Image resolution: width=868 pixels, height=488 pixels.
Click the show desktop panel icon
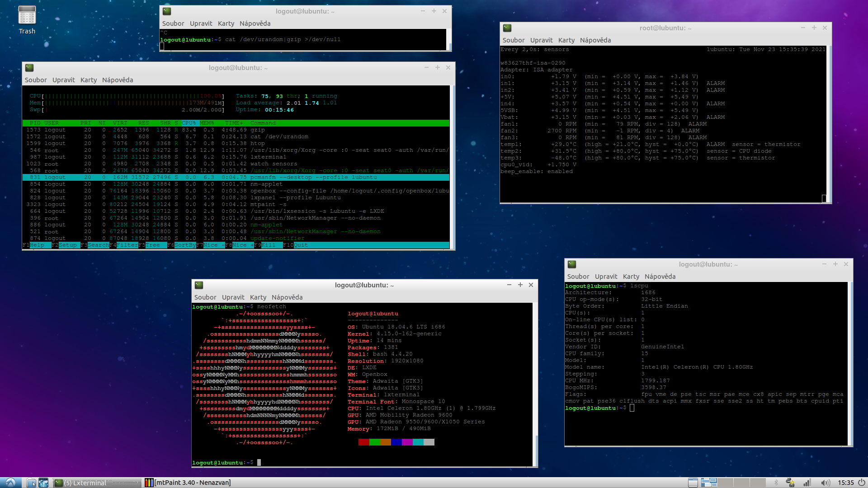coord(693,483)
